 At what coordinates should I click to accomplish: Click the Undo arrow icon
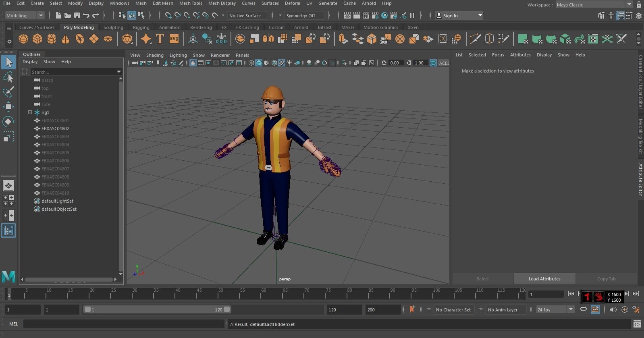click(x=86, y=16)
